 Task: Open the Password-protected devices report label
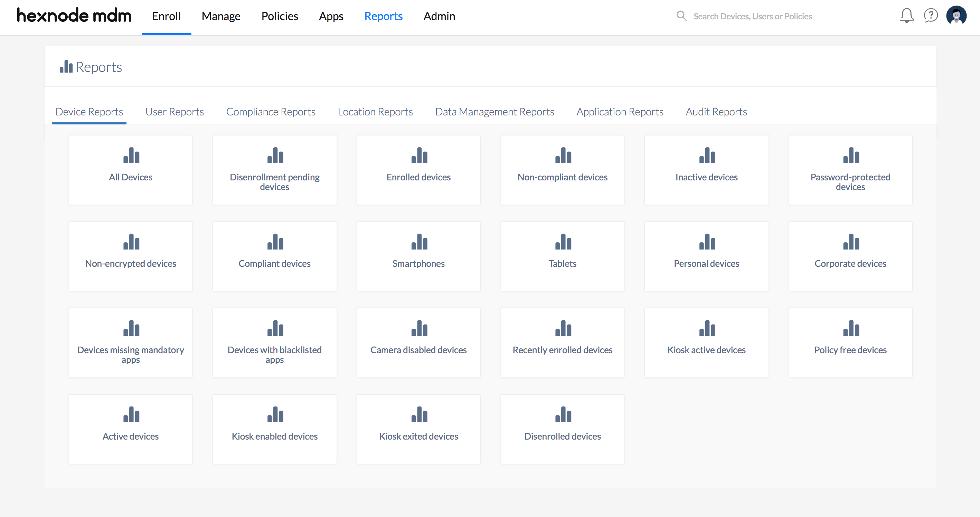[x=850, y=182]
